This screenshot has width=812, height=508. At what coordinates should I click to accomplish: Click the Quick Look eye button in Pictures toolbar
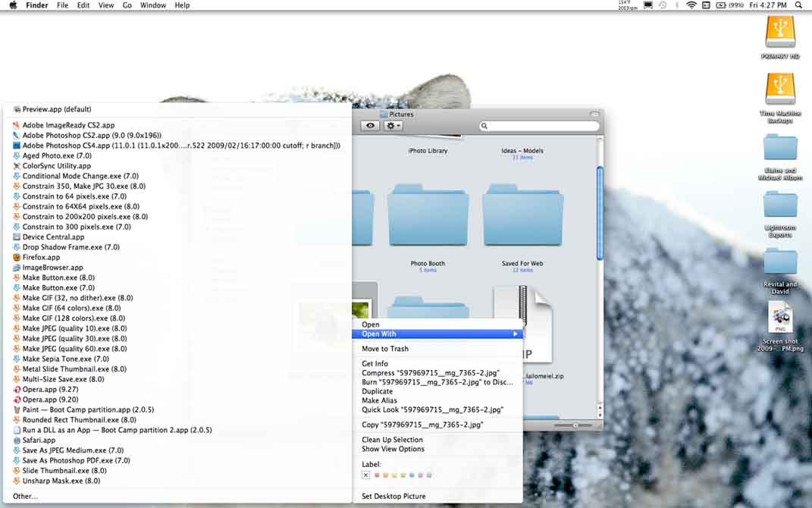click(x=370, y=125)
